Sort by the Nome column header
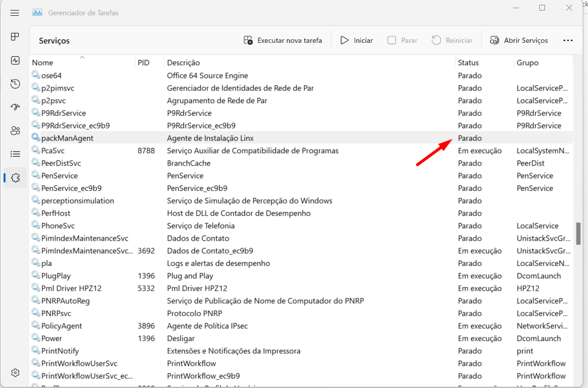The image size is (588, 388). 42,63
